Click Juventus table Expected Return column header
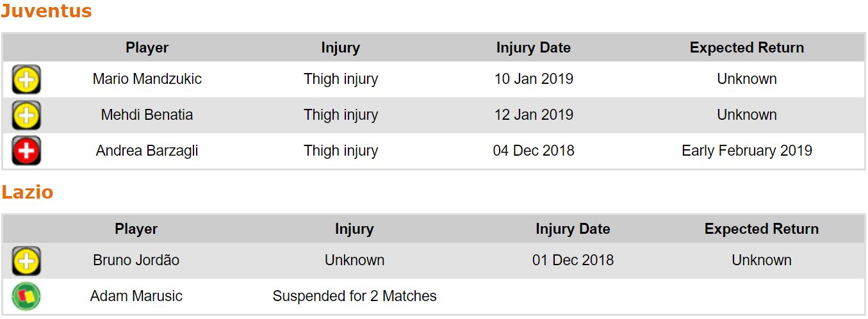The image size is (868, 319). click(x=746, y=48)
